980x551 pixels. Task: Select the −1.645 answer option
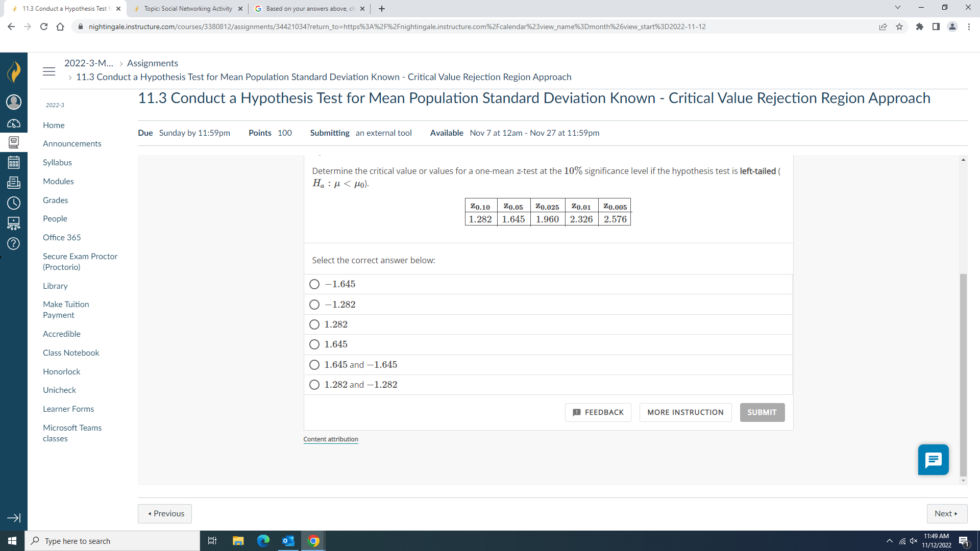(x=314, y=284)
